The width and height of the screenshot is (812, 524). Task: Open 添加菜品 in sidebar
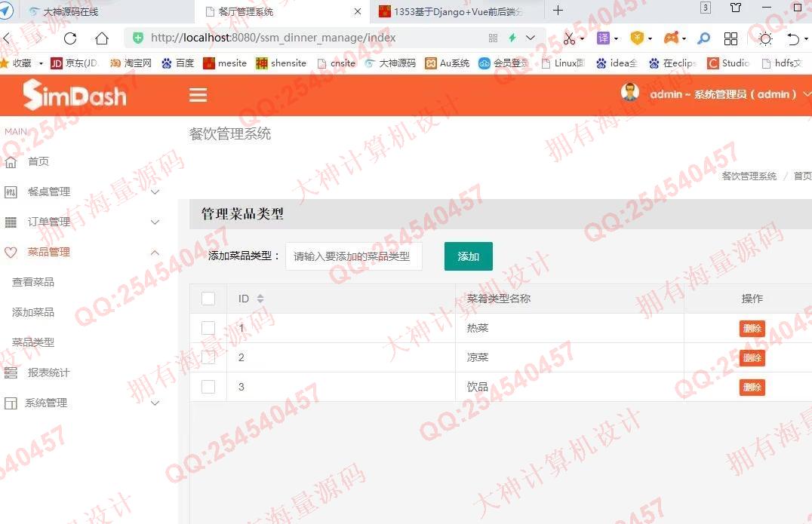(x=33, y=312)
